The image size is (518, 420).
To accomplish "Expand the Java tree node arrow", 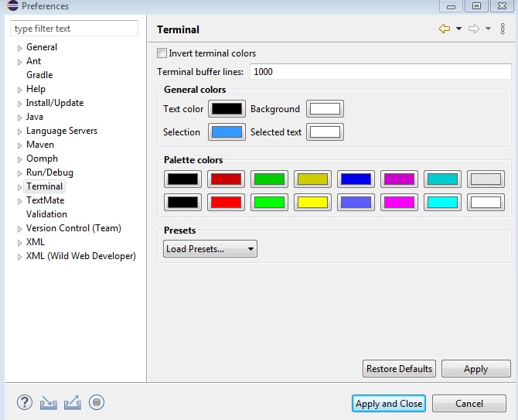I will coord(19,118).
